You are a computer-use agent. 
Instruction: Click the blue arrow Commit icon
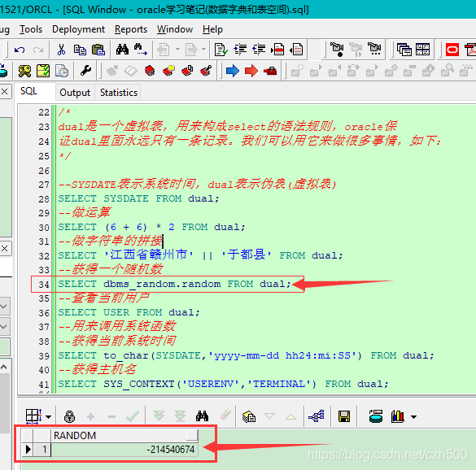pyautogui.click(x=233, y=71)
